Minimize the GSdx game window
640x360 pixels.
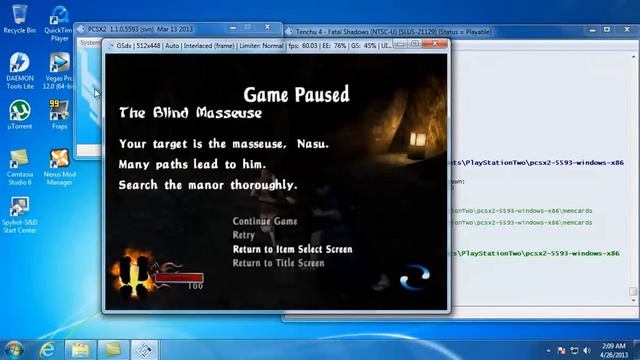(400, 44)
